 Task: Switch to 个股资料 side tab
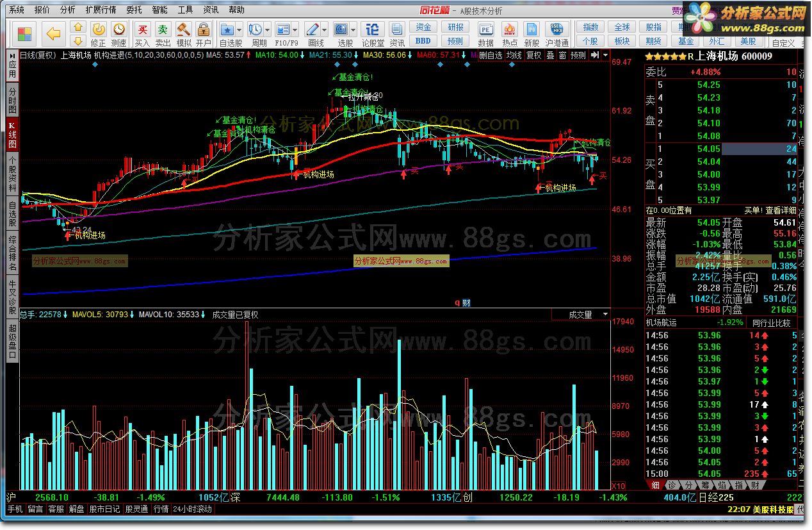point(12,174)
